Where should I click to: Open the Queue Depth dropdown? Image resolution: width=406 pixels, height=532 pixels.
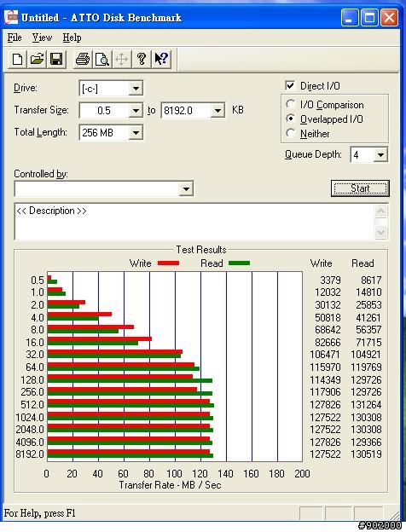pos(380,155)
